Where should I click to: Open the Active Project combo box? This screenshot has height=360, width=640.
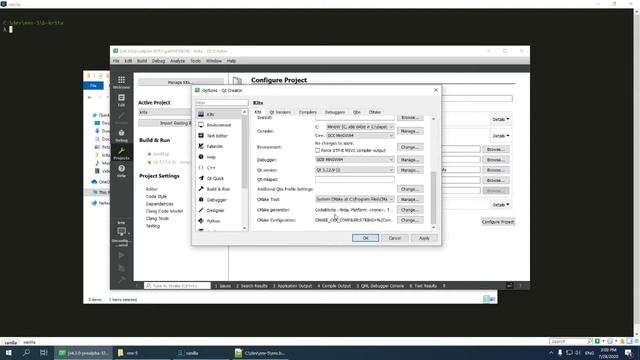(165, 112)
